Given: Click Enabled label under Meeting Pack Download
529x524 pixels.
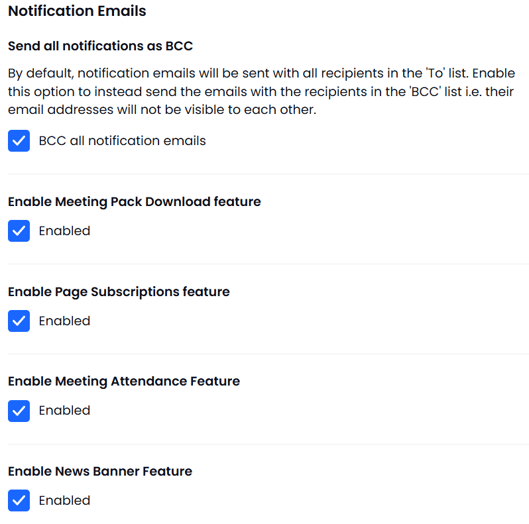Looking at the screenshot, I should coord(64,231).
